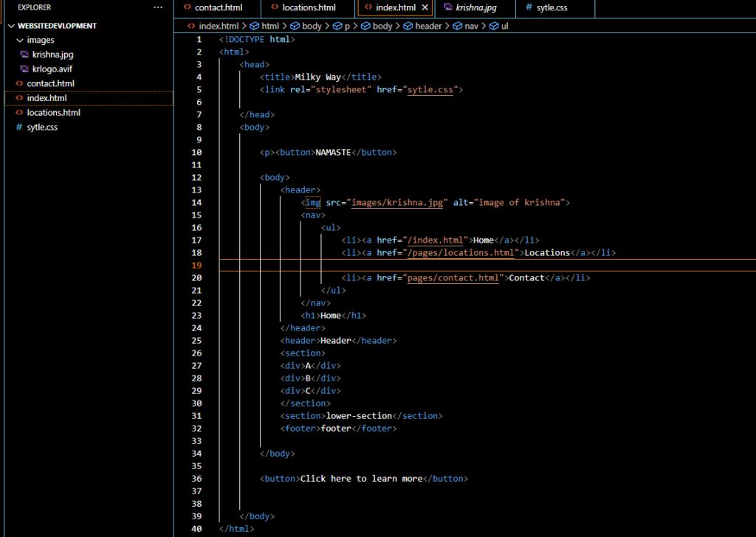756x537 pixels.
Task: Click the sytle.css hash icon in Explorer
Action: tap(19, 127)
